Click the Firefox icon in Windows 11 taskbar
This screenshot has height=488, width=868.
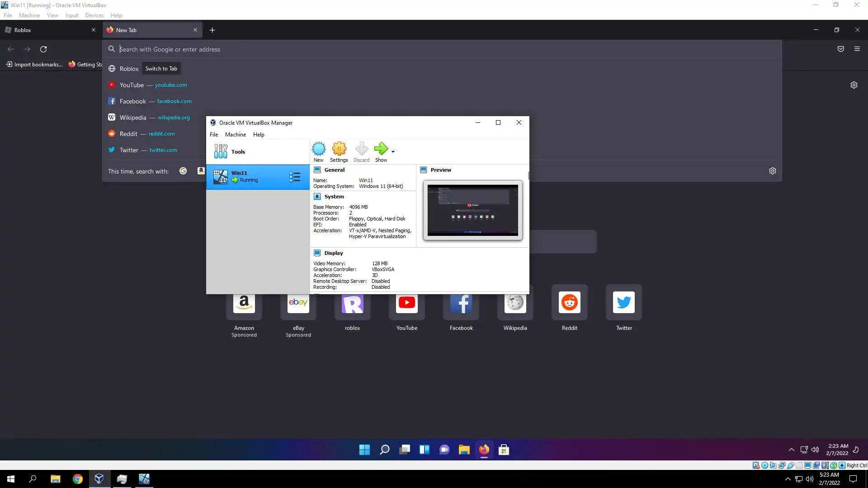tap(484, 450)
